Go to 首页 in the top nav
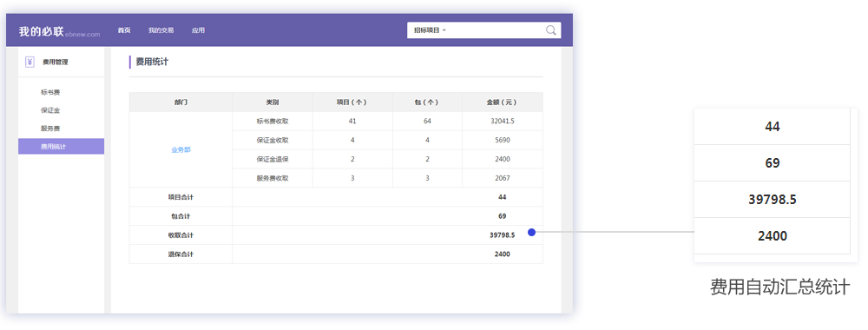The width and height of the screenshot is (868, 330). 124,30
